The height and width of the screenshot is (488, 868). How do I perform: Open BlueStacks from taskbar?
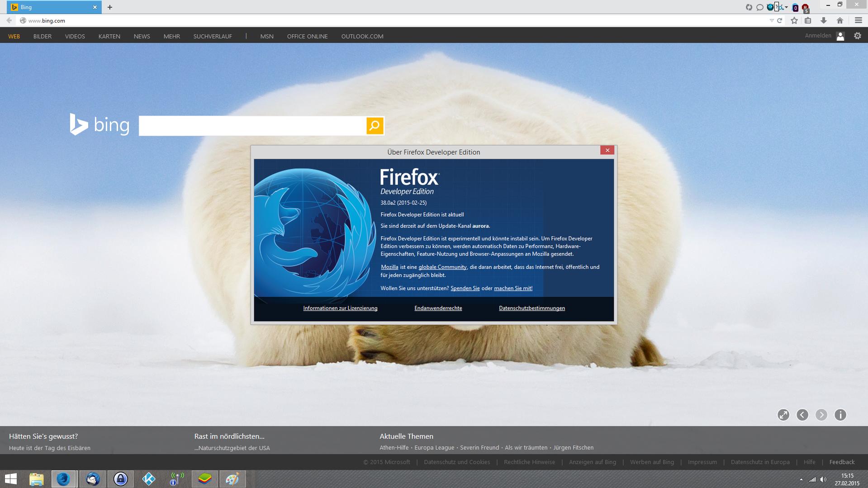pyautogui.click(x=205, y=479)
